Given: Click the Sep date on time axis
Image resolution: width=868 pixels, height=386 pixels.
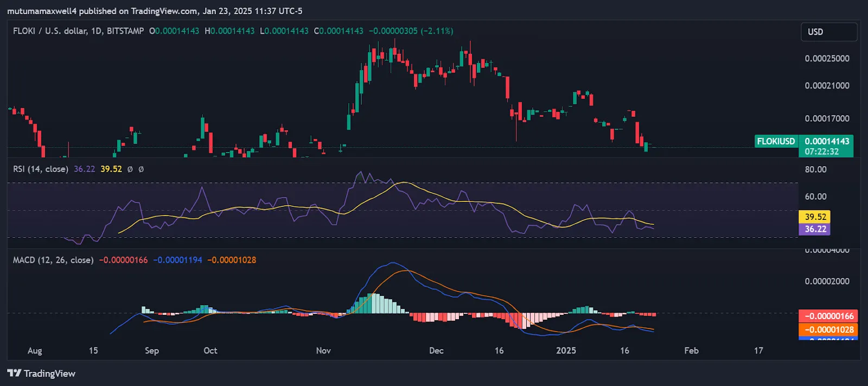Looking at the screenshot, I should pyautogui.click(x=152, y=351).
